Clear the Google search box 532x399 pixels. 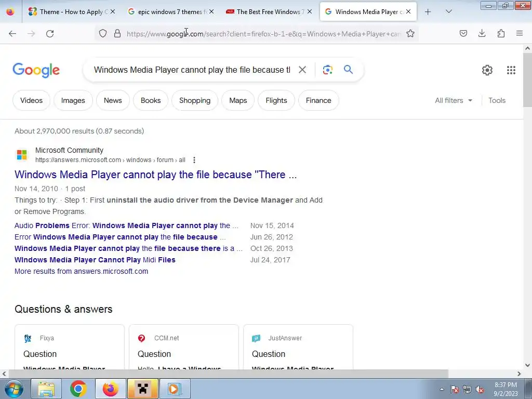[302, 70]
